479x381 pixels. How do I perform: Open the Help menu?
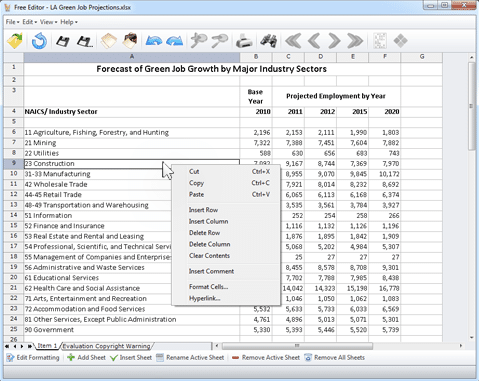(x=69, y=22)
